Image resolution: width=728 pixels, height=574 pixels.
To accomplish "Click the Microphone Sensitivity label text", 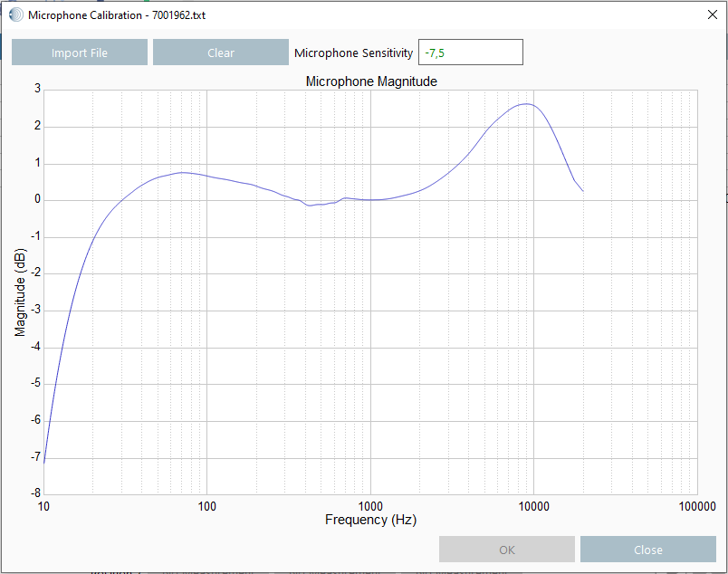I will (x=353, y=53).
